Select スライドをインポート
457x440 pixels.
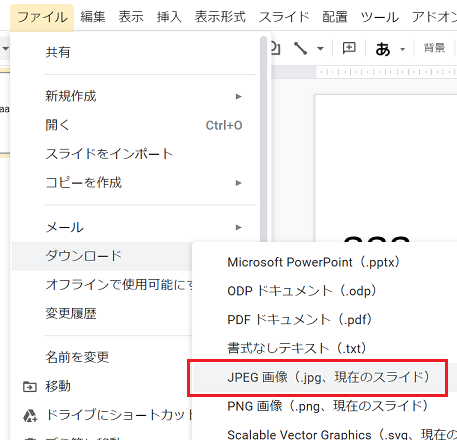[x=135, y=154]
